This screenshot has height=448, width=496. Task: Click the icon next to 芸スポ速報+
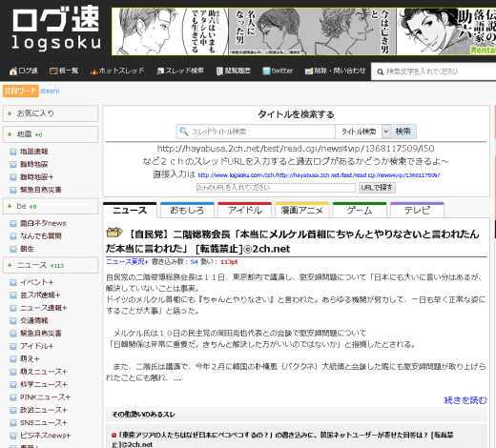point(13,295)
